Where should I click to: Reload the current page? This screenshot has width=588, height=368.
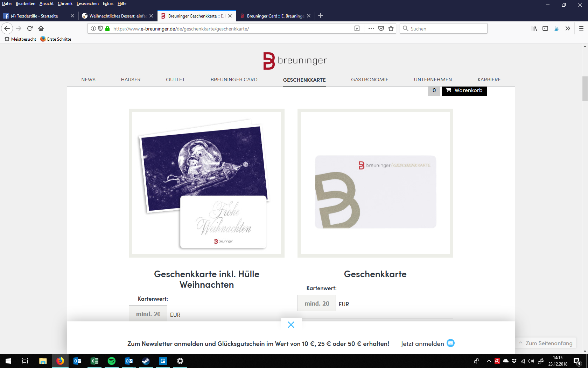[30, 28]
